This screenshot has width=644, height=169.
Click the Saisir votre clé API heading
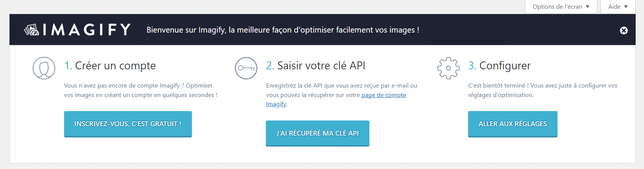pos(321,66)
